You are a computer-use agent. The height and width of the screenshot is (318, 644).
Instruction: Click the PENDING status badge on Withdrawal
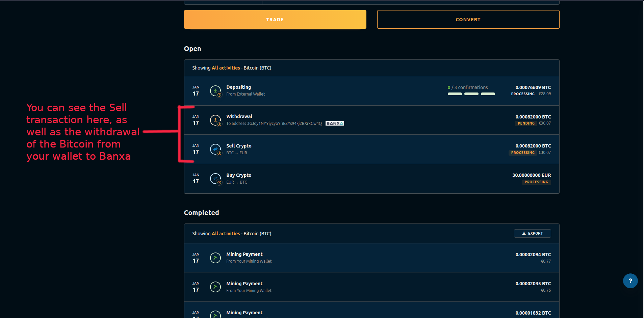[525, 123]
